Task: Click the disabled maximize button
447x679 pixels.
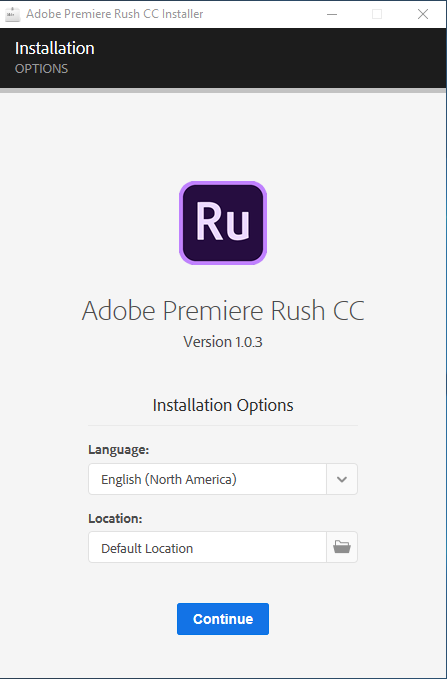Action: point(377,14)
